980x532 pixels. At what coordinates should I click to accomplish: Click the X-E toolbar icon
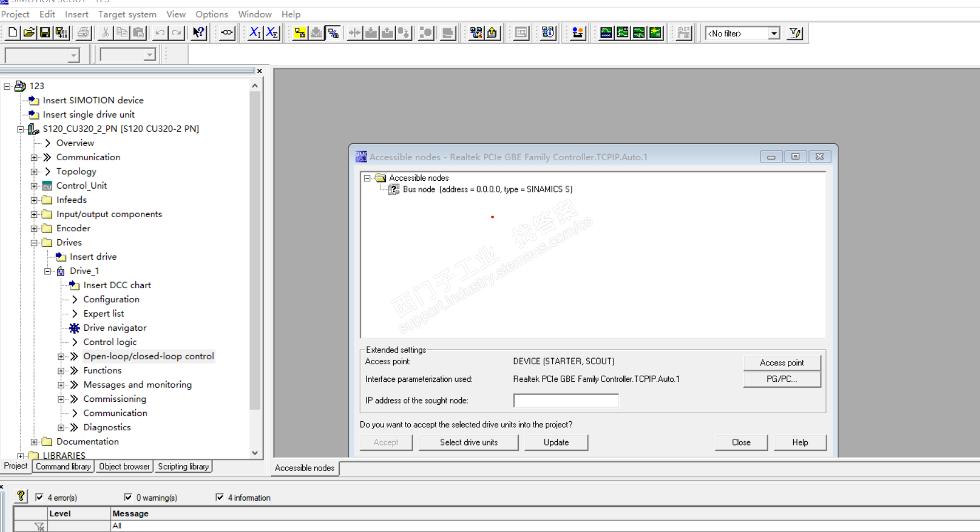pos(272,33)
